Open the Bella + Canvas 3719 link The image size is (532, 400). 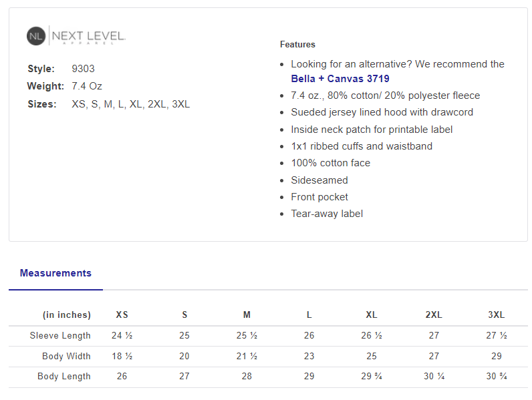tap(340, 79)
